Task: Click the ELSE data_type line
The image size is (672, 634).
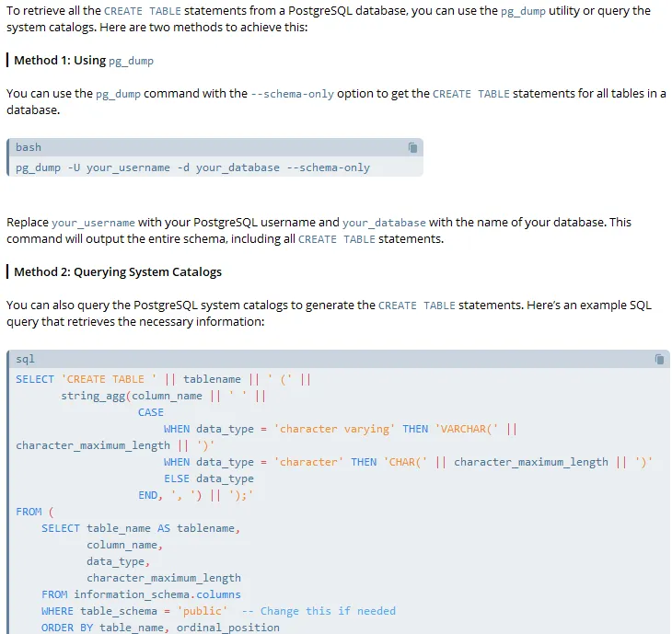Action: click(x=208, y=478)
